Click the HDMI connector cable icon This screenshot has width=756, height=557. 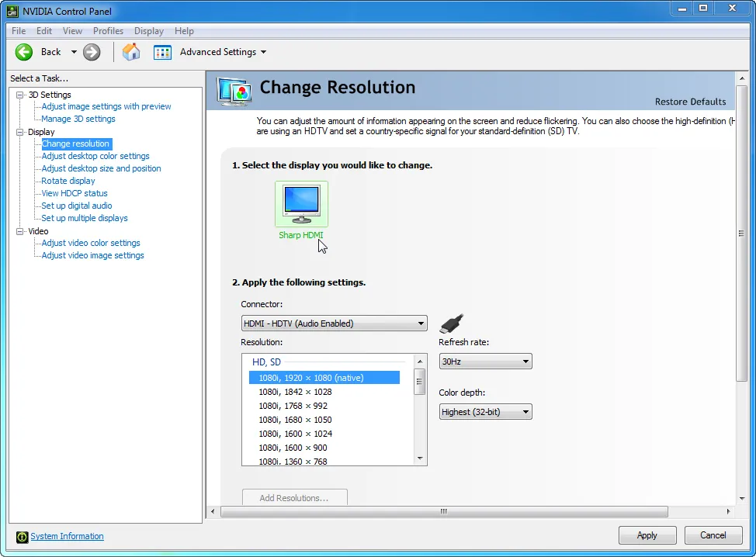pyautogui.click(x=452, y=323)
